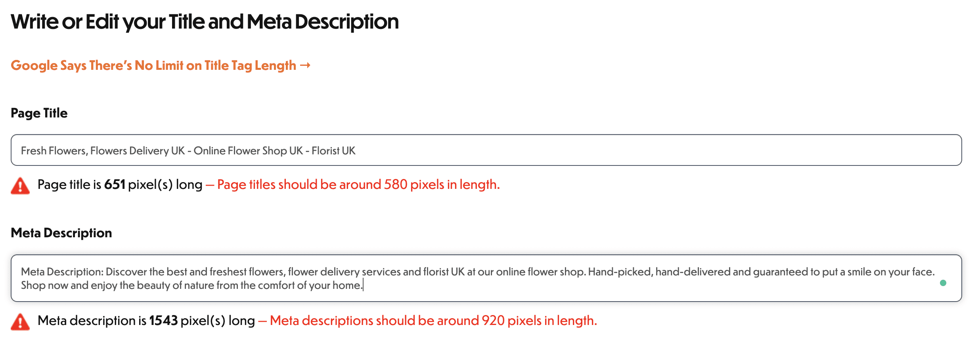Click the arrow icon after the Google link
The width and height of the screenshot is (980, 346).
click(x=305, y=65)
